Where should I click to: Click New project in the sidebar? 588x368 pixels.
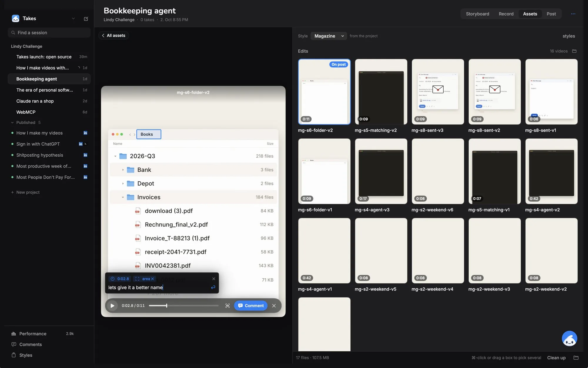point(25,192)
